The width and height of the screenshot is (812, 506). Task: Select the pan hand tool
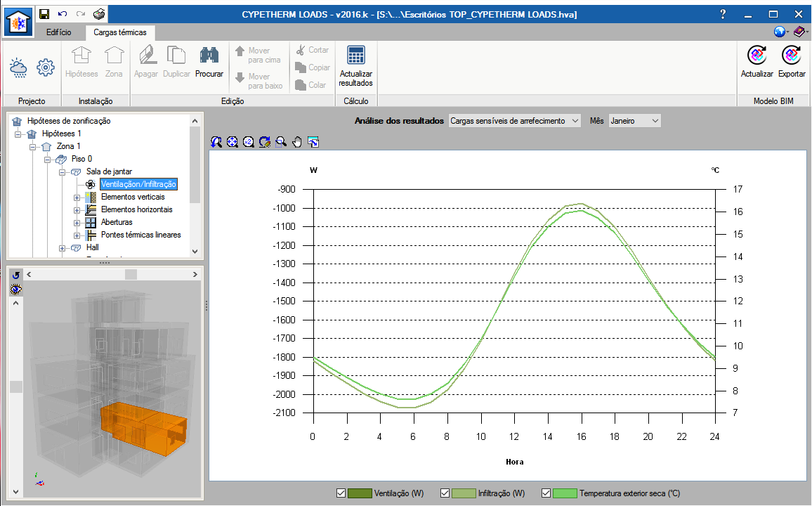pos(296,142)
